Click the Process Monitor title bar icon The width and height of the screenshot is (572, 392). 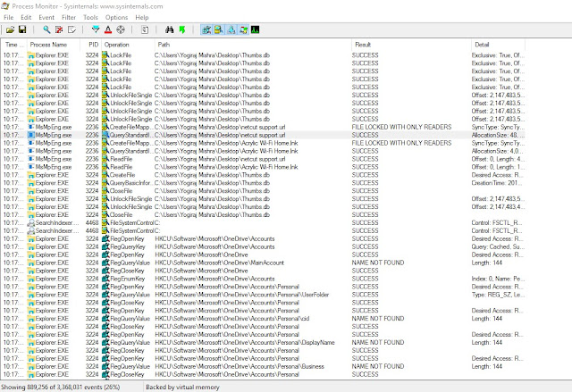coord(5,6)
